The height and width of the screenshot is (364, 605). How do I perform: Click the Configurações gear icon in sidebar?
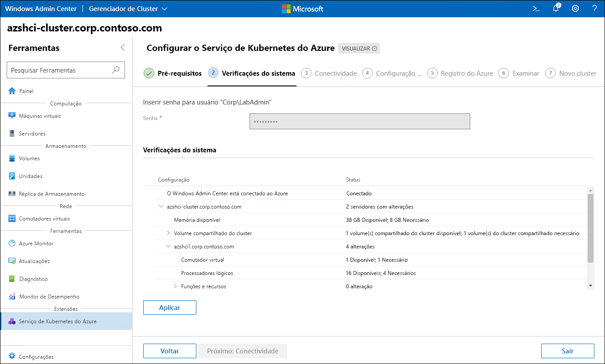click(x=12, y=356)
